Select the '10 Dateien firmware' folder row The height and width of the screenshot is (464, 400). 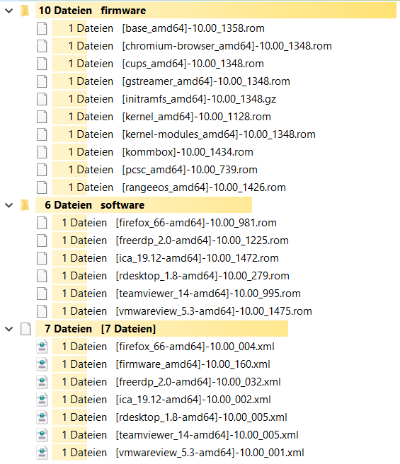[216, 11]
